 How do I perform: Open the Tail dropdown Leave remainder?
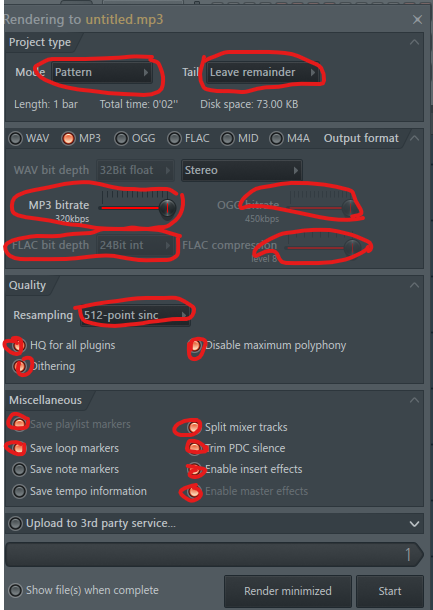pyautogui.click(x=262, y=72)
